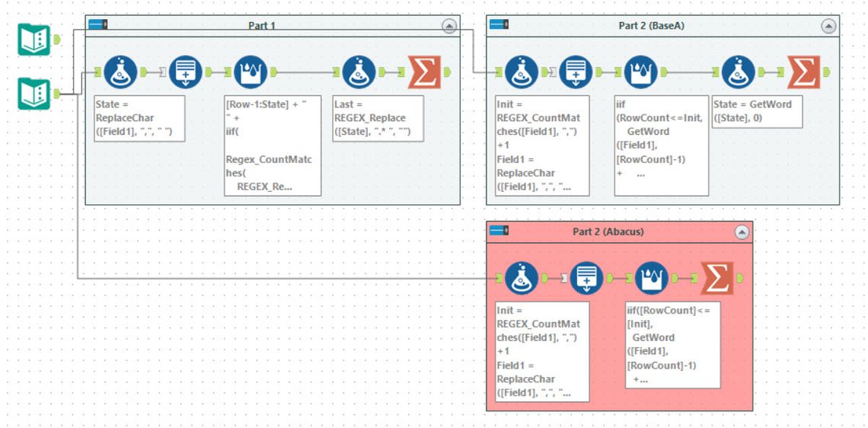Toggle the enable switch on Part 1 container
This screenshot has width=868, height=428.
pyautogui.click(x=98, y=25)
